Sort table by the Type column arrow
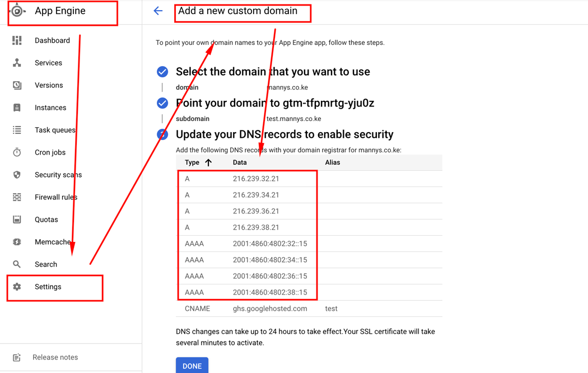Screen dimensions: 588x373 [x=208, y=162]
